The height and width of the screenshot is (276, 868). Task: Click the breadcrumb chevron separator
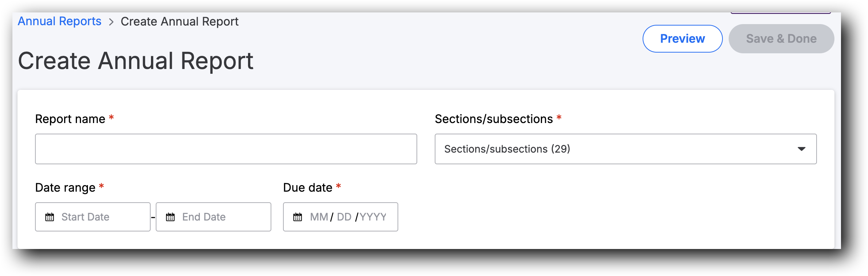click(111, 22)
